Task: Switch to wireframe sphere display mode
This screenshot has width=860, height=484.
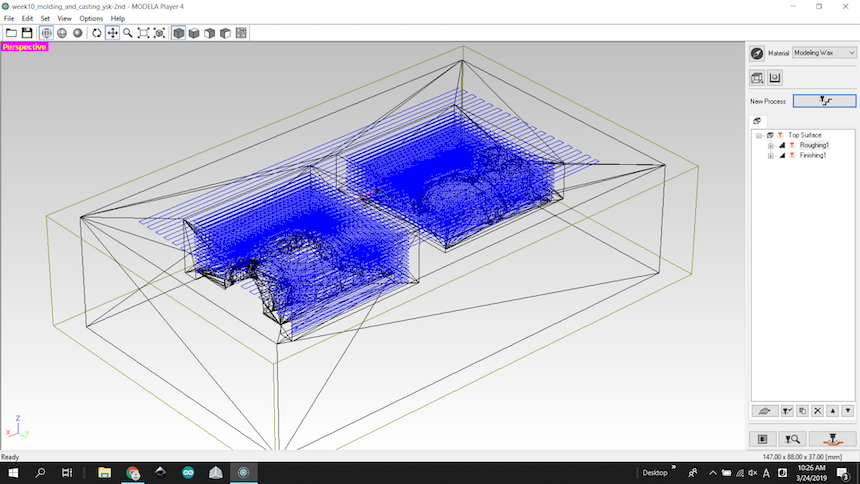Action: coord(47,33)
